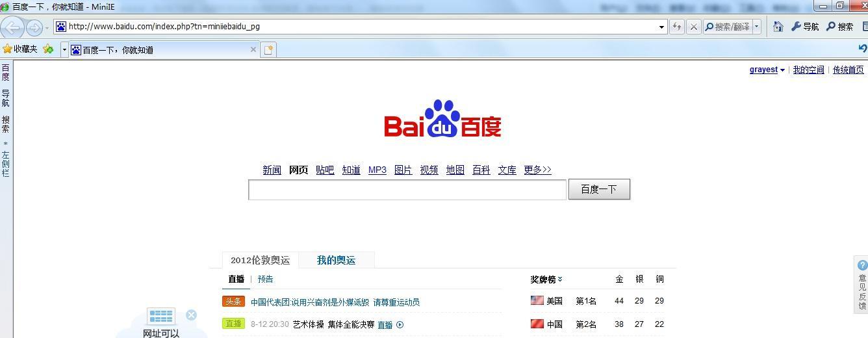The height and width of the screenshot is (338, 868).
Task: Select the 直播 sub-tab
Action: point(236,279)
